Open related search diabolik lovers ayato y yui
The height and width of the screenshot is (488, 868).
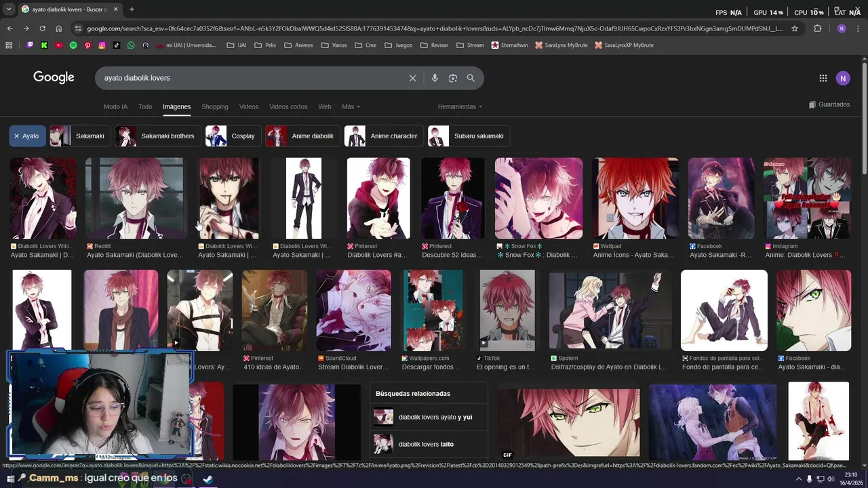429,417
